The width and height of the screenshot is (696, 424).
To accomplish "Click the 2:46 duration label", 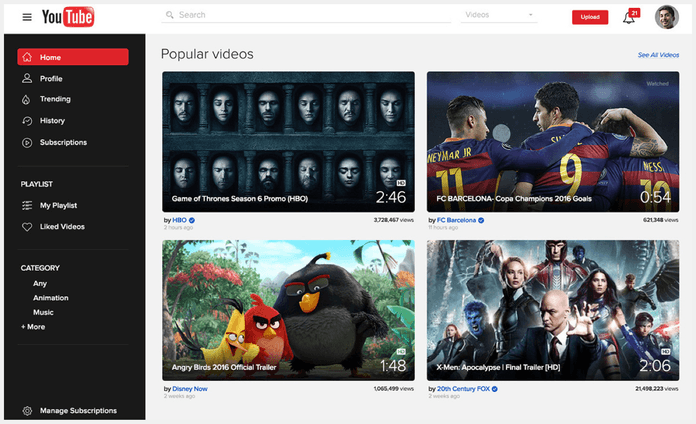I will coord(391,197).
